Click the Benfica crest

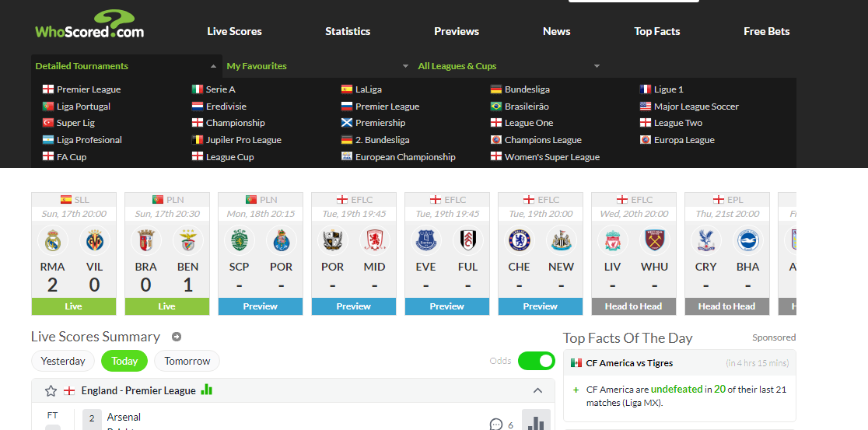pos(188,241)
